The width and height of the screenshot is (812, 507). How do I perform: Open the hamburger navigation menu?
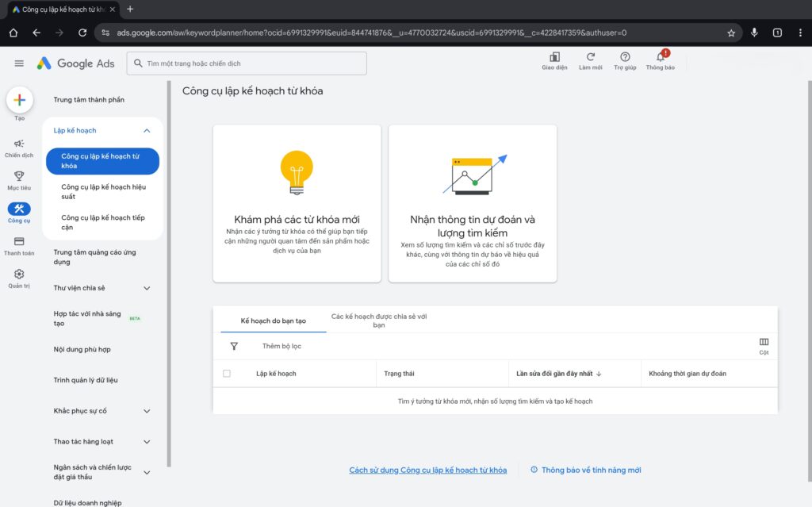click(x=18, y=63)
